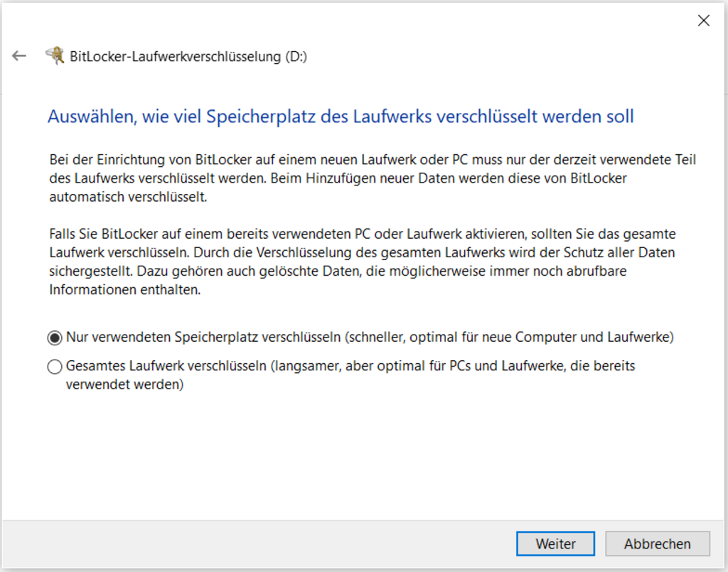Select 'Gesamtes Laufwerk verschlüsseln' radio button
The image size is (728, 572).
[55, 367]
